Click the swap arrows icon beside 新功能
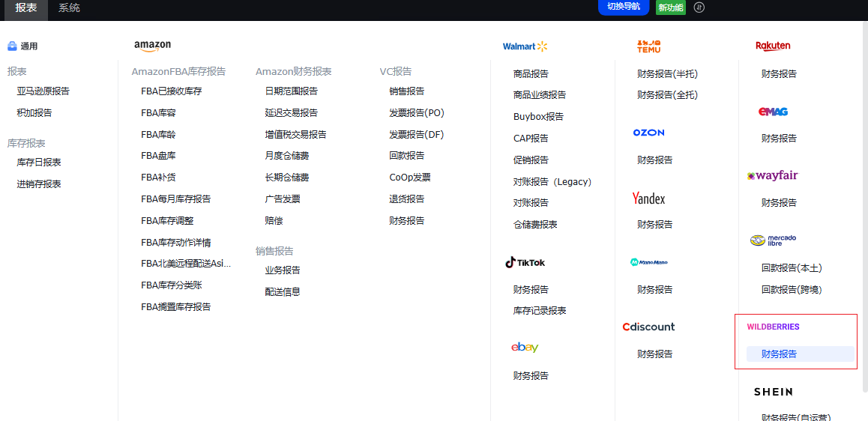 tap(699, 7)
